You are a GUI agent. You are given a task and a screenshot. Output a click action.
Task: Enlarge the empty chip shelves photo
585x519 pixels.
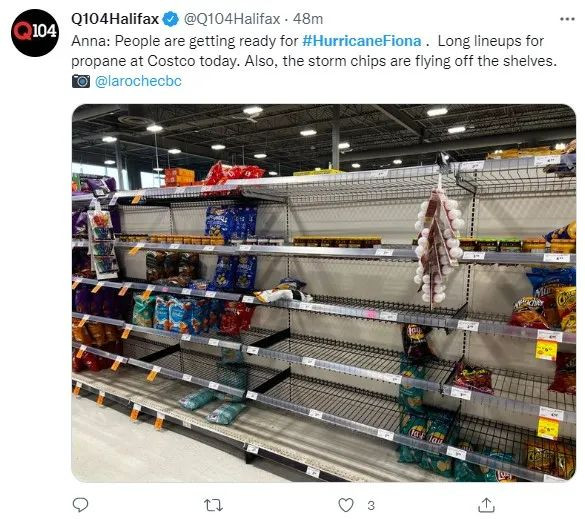(x=323, y=293)
